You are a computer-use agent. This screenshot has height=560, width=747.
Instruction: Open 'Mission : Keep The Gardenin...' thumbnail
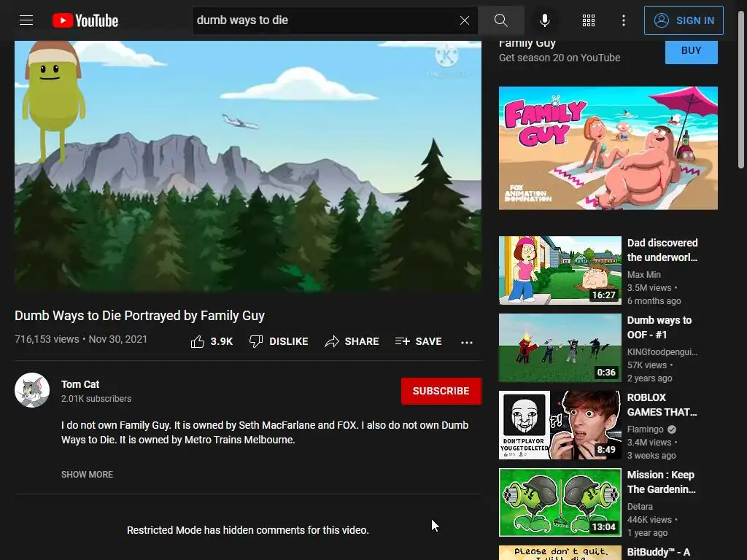560,502
